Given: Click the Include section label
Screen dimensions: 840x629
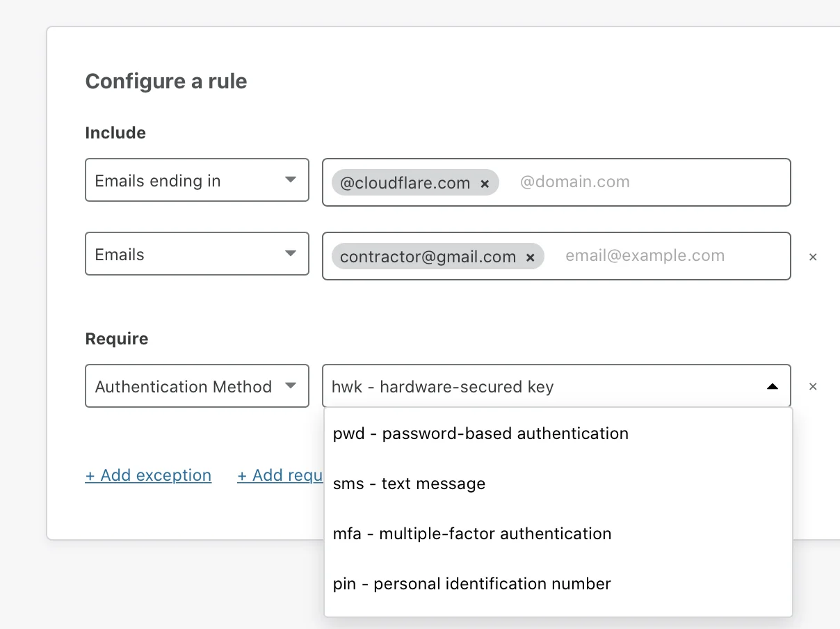Looking at the screenshot, I should tap(115, 133).
